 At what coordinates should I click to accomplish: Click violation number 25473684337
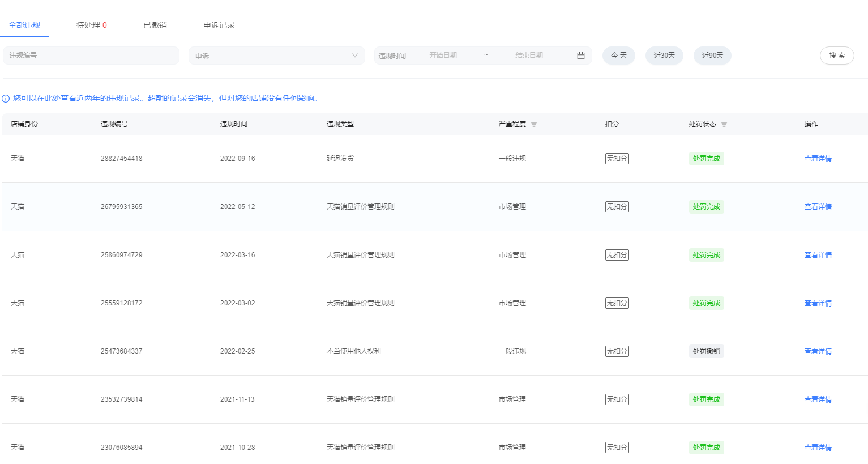(122, 351)
